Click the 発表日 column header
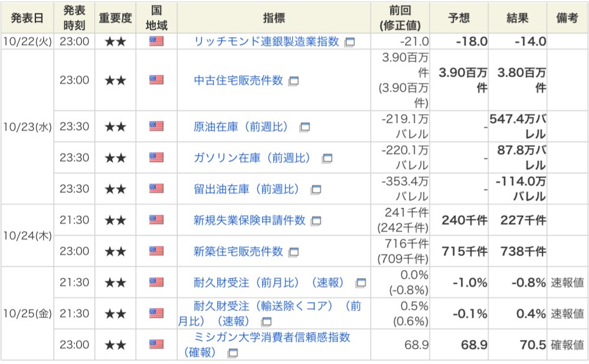589x364 pixels. coord(27,18)
